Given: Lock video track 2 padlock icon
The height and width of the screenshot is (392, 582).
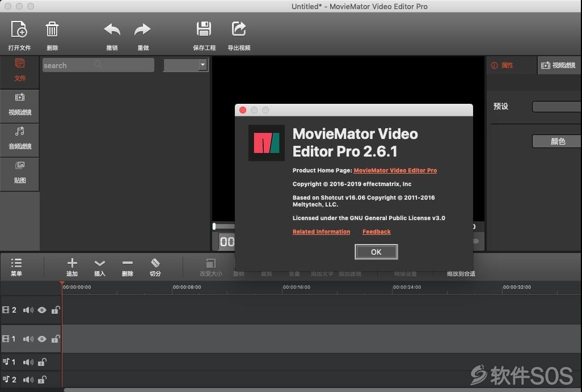Looking at the screenshot, I should 55,310.
